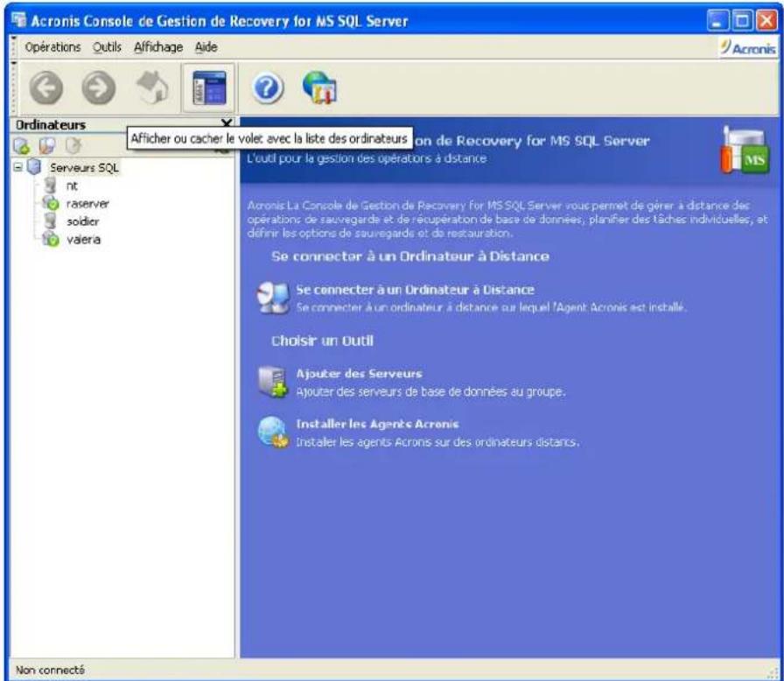The width and height of the screenshot is (784, 681).
Task: Minimize the Acronis console window
Action: [x=718, y=21]
